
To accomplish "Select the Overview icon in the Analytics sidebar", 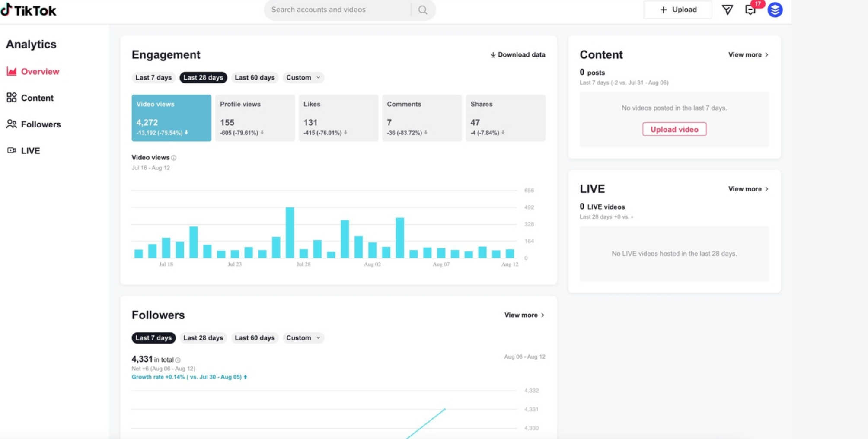I will click(12, 71).
